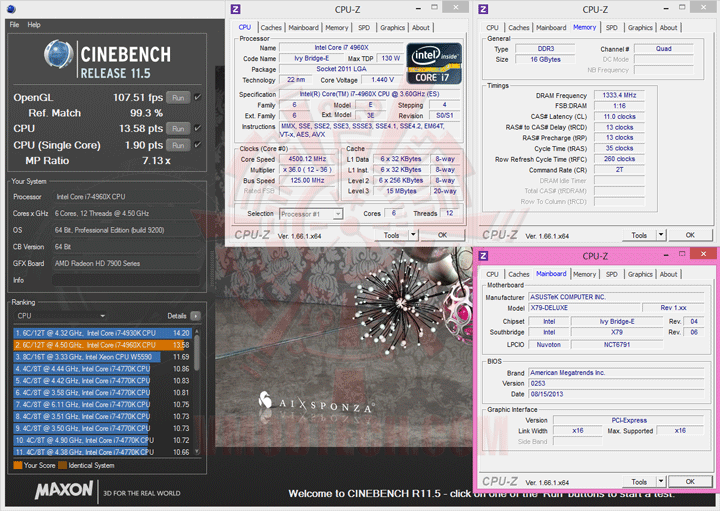The width and height of the screenshot is (720, 511).
Task: Close the pink Mainboard CPU-Z window
Action: pyautogui.click(x=703, y=254)
